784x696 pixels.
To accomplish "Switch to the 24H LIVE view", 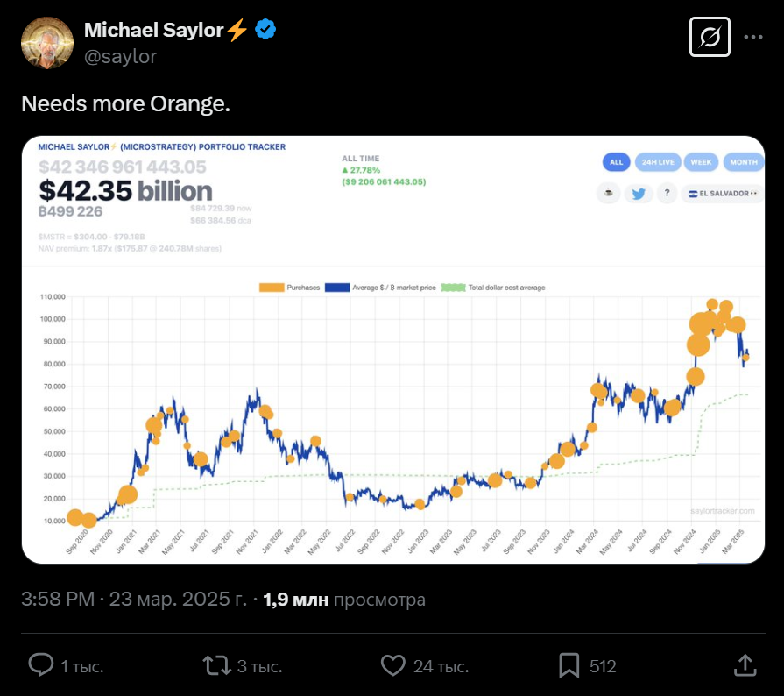I will coord(658,162).
